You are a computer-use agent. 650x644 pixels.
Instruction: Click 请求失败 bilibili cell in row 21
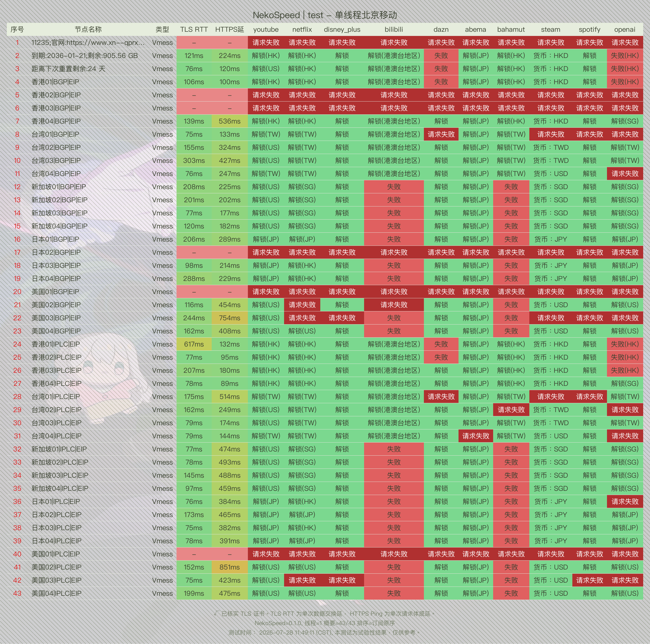pos(394,305)
